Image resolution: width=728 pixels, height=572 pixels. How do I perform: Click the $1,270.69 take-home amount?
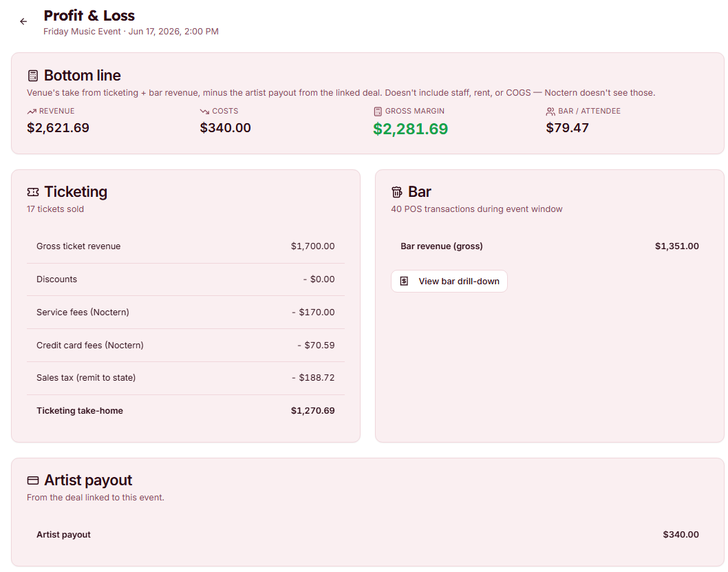(312, 410)
